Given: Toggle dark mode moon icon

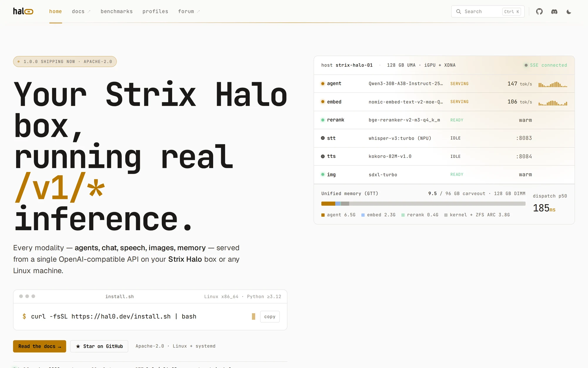Looking at the screenshot, I should 569,11.
